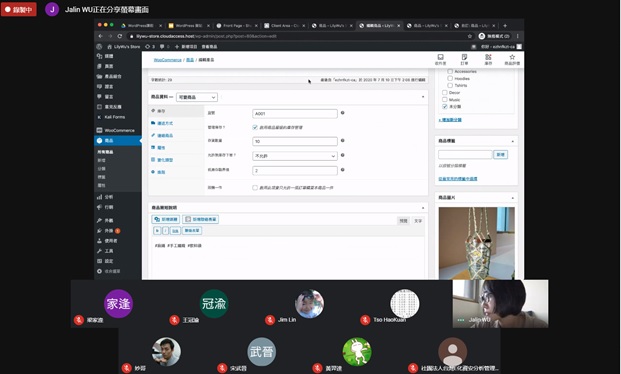Screen dimensions: 621x374
Task: Open the WooCommerce Orders icon
Action: click(x=464, y=59)
